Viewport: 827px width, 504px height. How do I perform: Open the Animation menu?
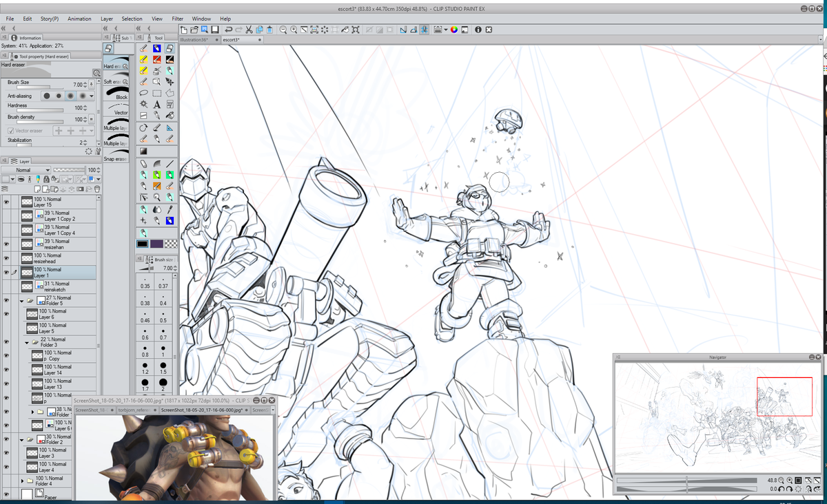tap(79, 19)
